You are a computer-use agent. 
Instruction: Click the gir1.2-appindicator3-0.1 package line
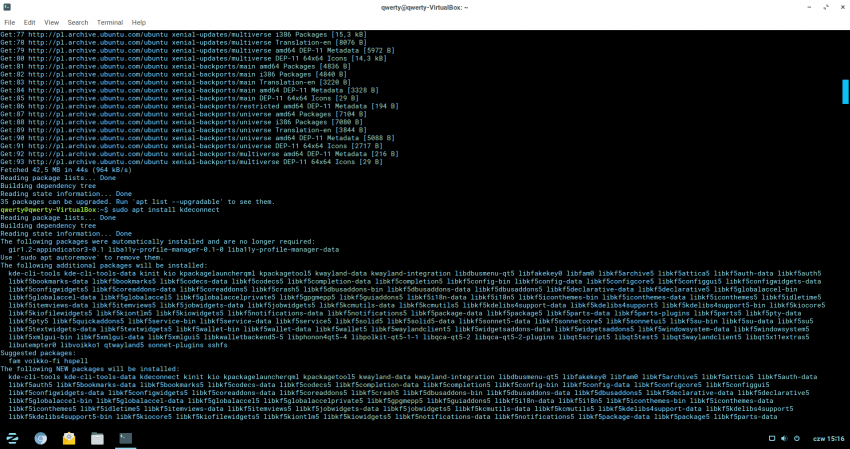pyautogui.click(x=173, y=249)
